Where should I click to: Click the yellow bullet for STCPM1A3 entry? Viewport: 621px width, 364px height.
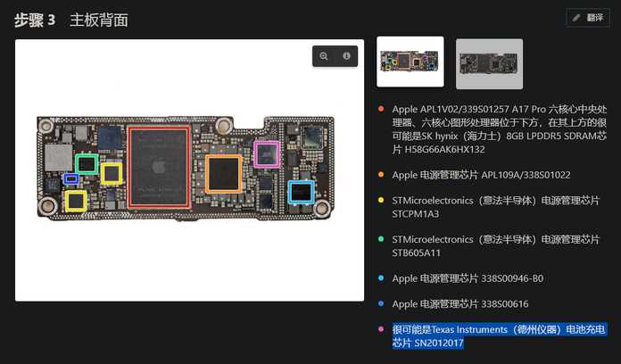(381, 200)
